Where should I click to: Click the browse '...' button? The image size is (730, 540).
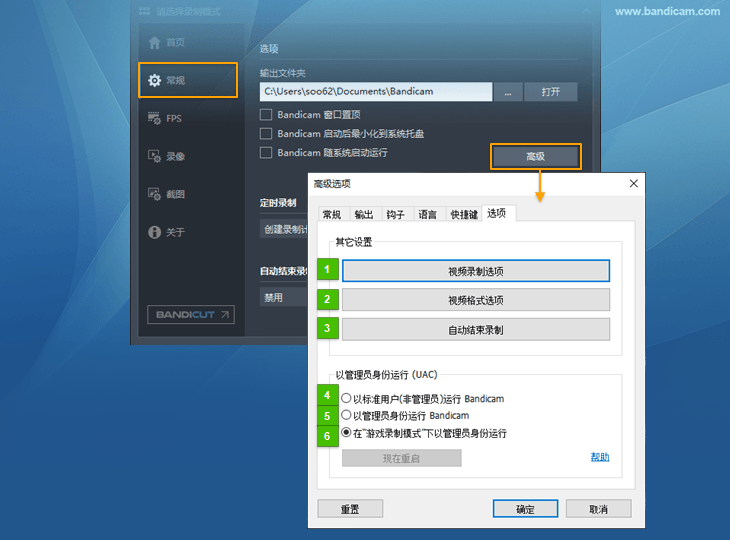point(508,92)
